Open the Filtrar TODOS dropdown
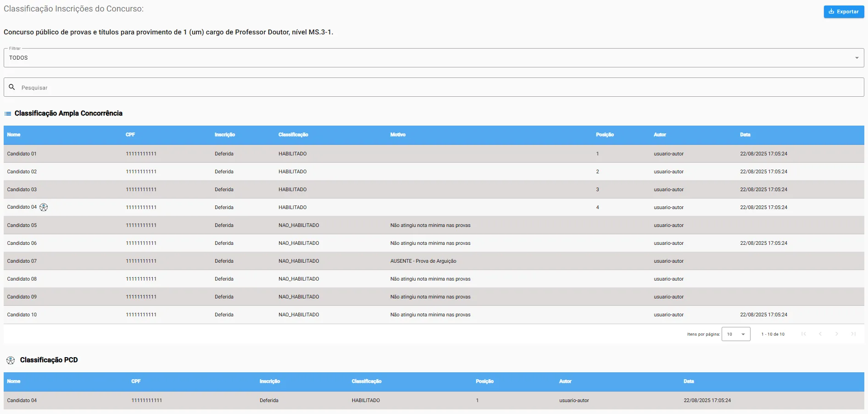868x414 pixels. (x=433, y=58)
